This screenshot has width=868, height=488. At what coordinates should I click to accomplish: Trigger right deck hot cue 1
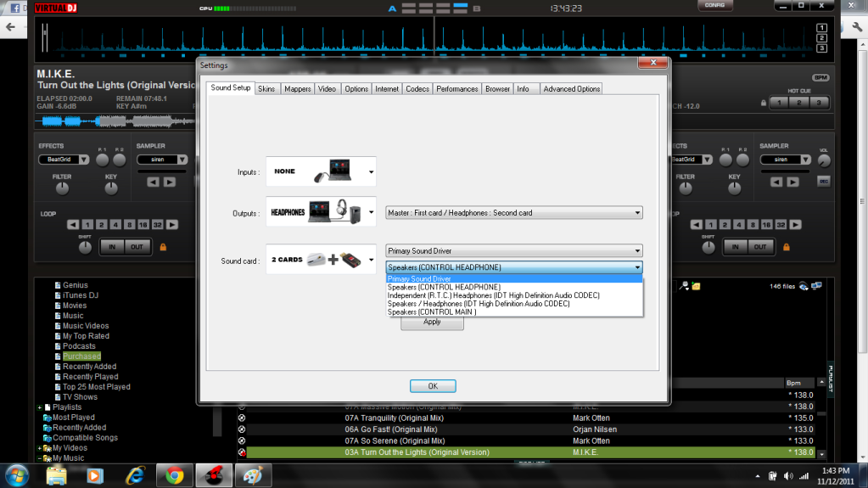point(780,103)
